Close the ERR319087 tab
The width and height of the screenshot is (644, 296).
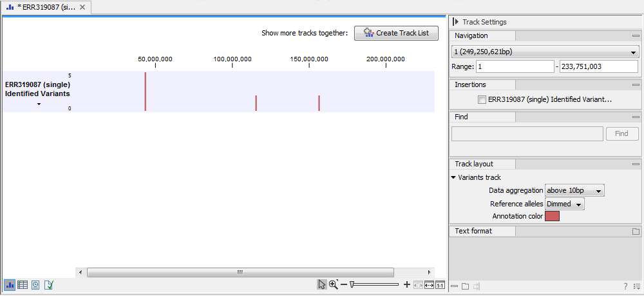pyautogui.click(x=82, y=7)
